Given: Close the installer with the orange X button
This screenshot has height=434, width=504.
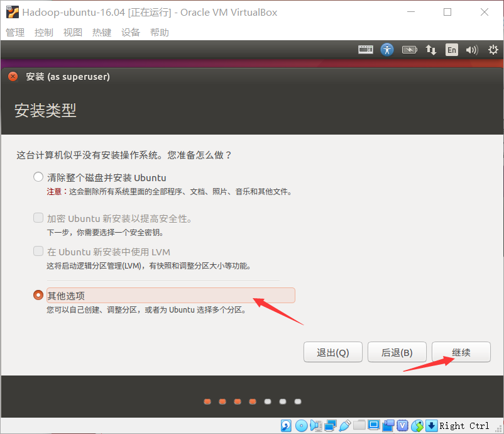Looking at the screenshot, I should [13, 77].
